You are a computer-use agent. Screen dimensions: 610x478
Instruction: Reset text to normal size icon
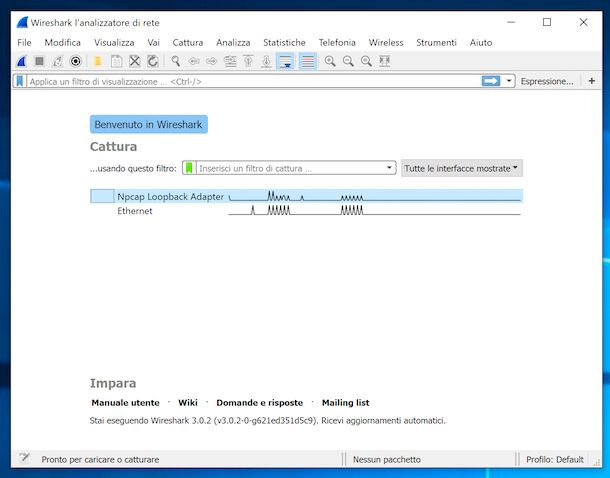[366, 61]
